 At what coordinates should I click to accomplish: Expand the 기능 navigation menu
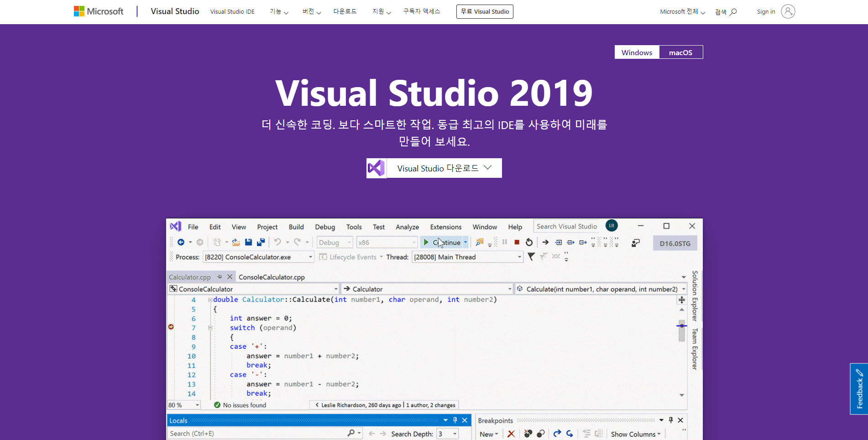pyautogui.click(x=279, y=12)
